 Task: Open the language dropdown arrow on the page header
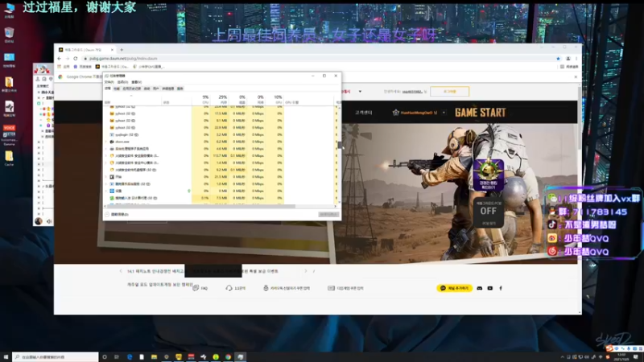coord(360,92)
